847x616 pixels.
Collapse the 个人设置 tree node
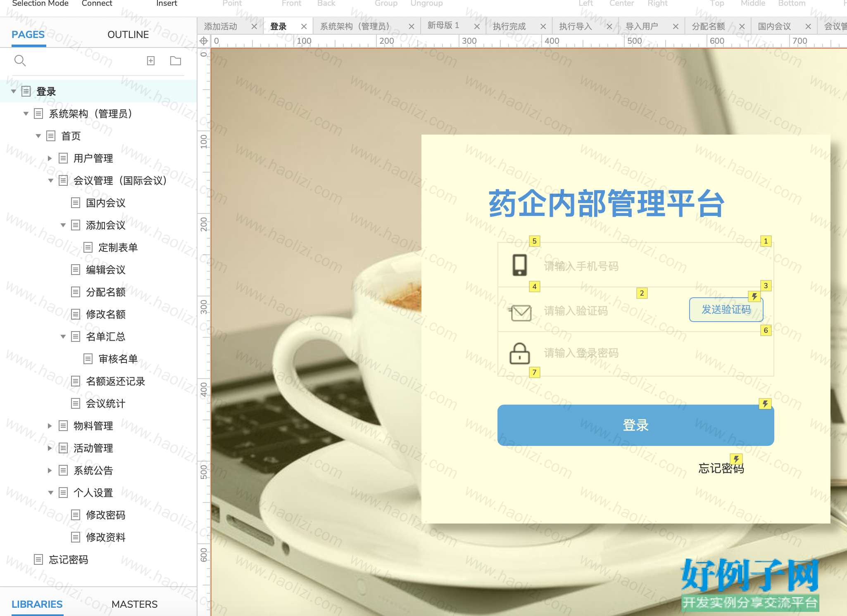(x=51, y=493)
